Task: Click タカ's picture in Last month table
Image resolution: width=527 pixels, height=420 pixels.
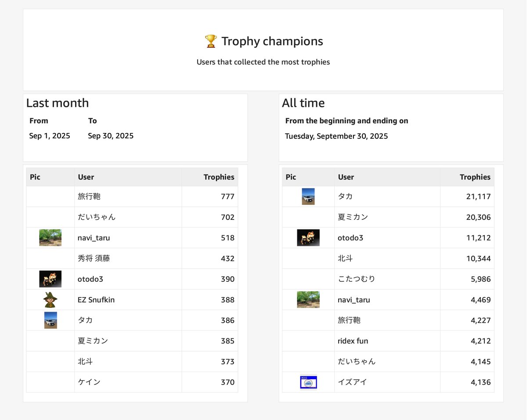Action: coord(51,320)
